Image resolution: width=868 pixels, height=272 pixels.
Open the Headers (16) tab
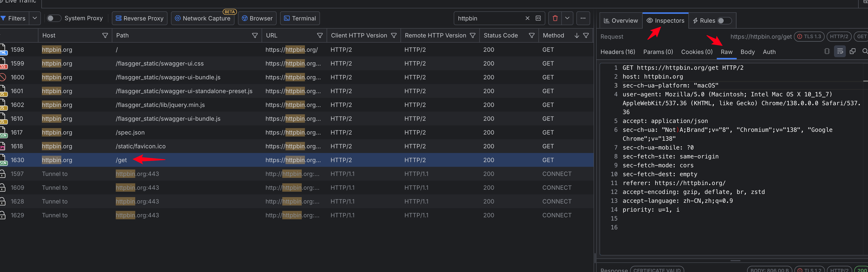pyautogui.click(x=617, y=52)
